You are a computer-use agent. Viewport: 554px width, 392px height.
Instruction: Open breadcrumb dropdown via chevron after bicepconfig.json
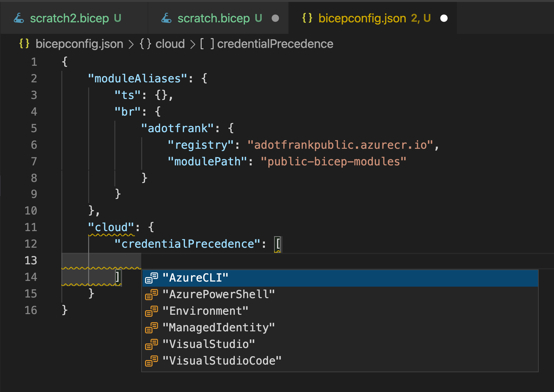(x=131, y=44)
